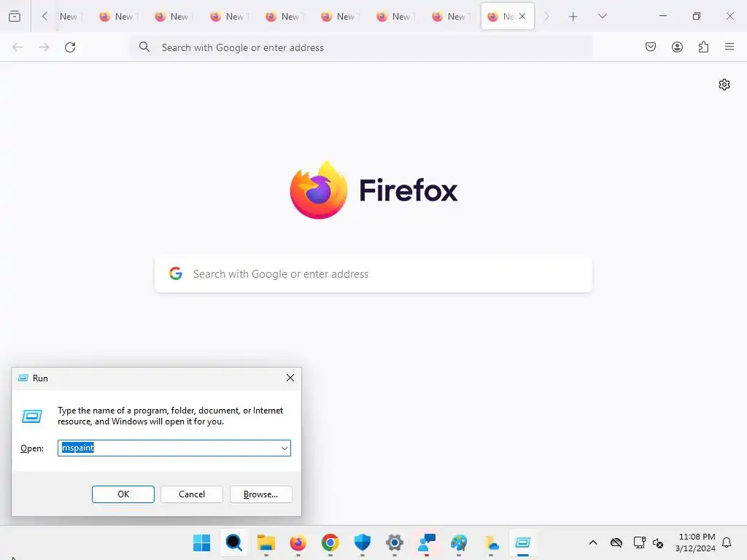Minimize the Firefox window
Image resolution: width=747 pixels, height=560 pixels.
pos(662,16)
